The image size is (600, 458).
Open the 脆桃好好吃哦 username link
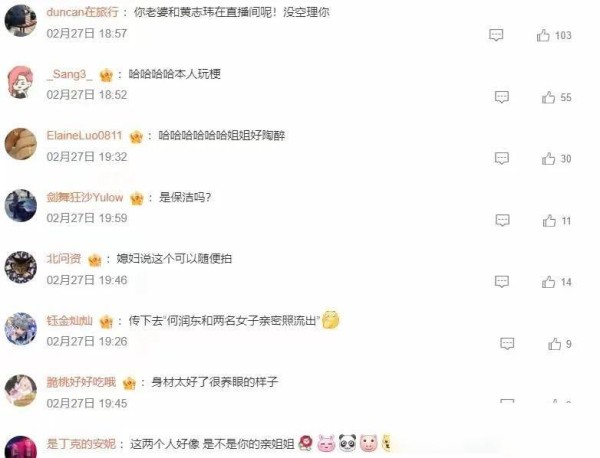81,382
